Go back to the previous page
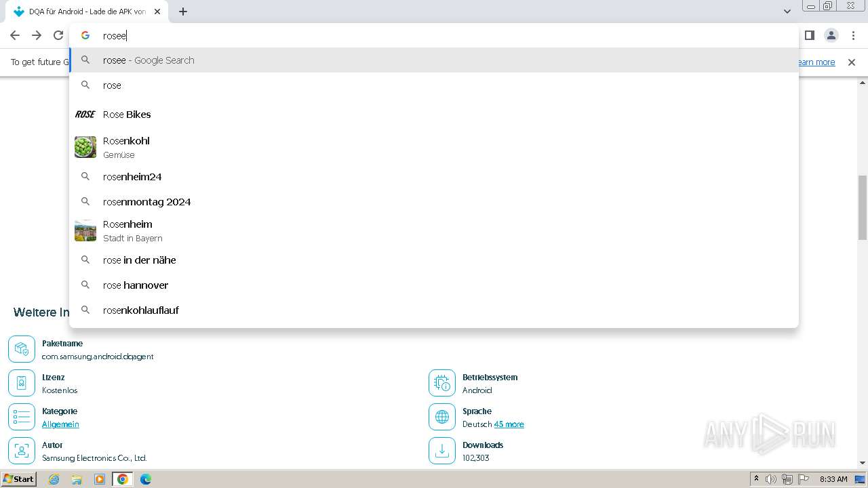The width and height of the screenshot is (868, 488). tap(15, 35)
